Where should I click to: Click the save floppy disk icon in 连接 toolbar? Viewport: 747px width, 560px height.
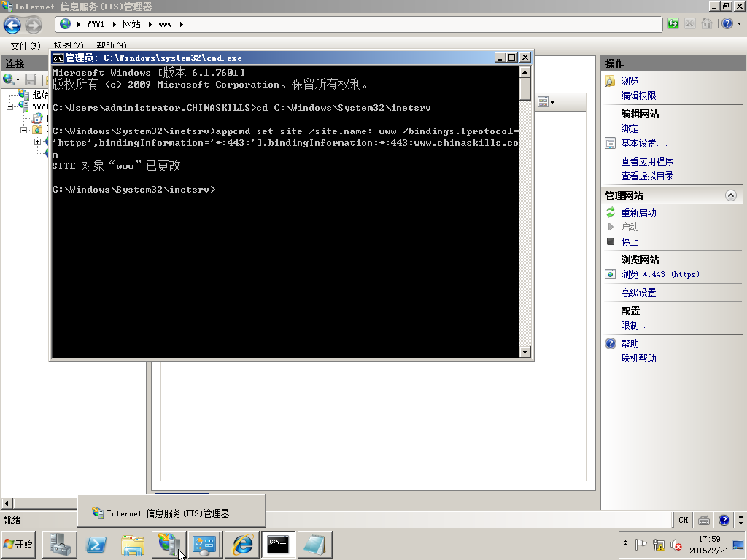tap(31, 79)
